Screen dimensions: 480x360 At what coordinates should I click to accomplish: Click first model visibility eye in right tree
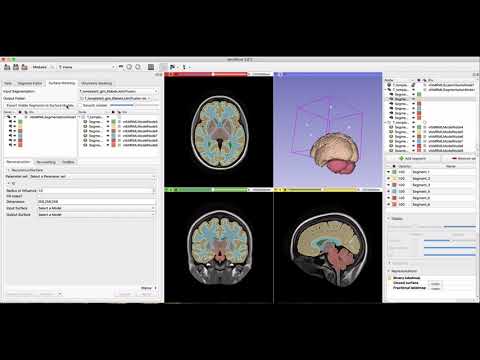coord(414,127)
